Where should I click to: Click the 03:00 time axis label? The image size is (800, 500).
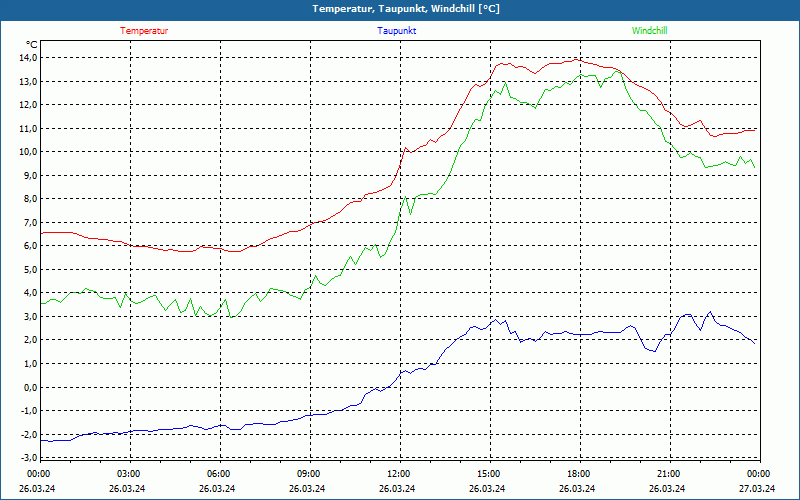[x=128, y=474]
